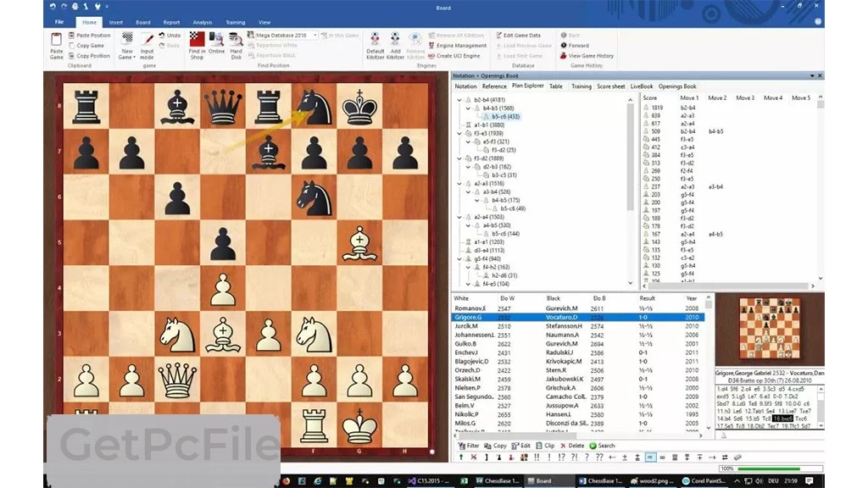Screen dimensions: 868x488
Task: Click Copy Game in the Clipboard group
Action: pyautogui.click(x=86, y=46)
